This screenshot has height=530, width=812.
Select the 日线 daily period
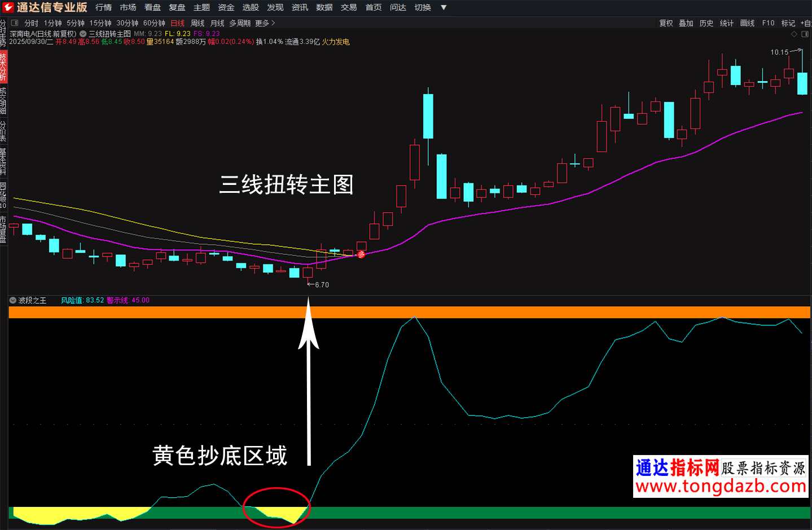[178, 23]
